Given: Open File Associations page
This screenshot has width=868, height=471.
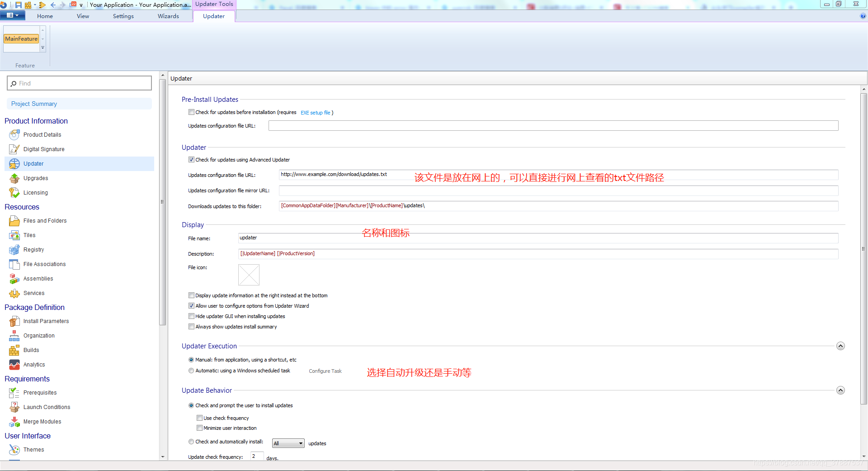Looking at the screenshot, I should coord(43,264).
